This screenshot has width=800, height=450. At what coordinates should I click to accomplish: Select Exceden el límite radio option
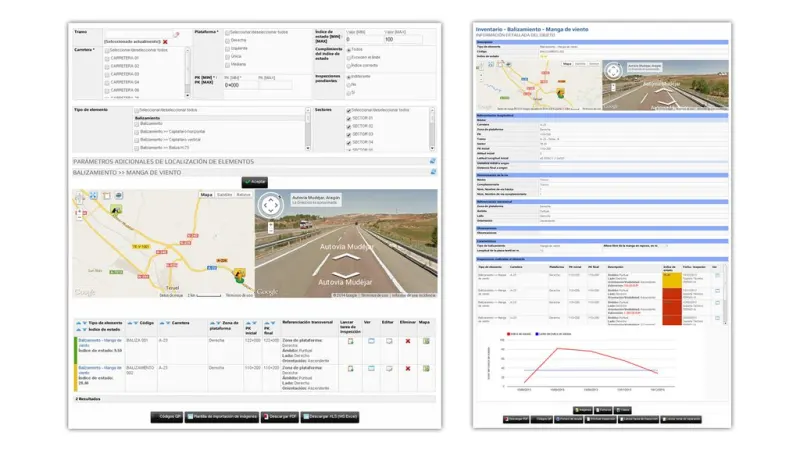[349, 58]
